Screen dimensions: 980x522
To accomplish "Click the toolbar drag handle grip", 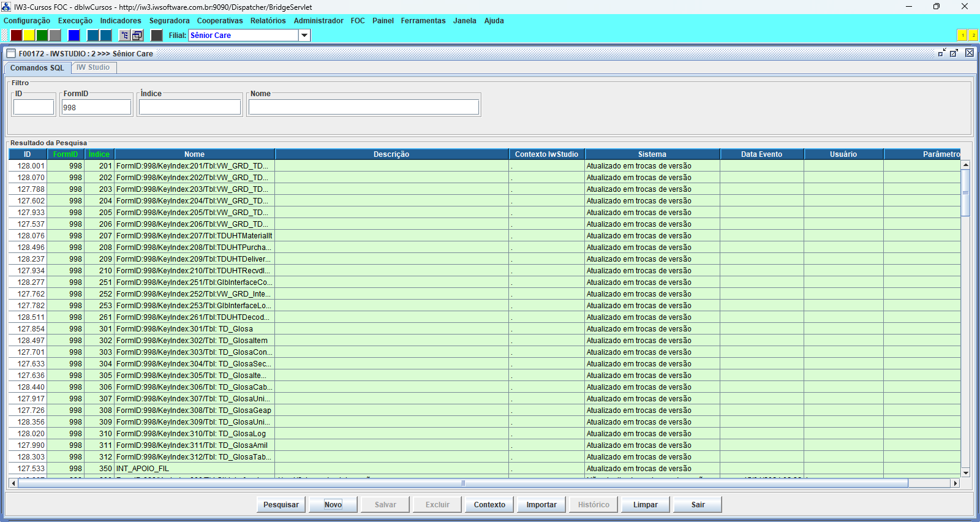I will coord(5,35).
